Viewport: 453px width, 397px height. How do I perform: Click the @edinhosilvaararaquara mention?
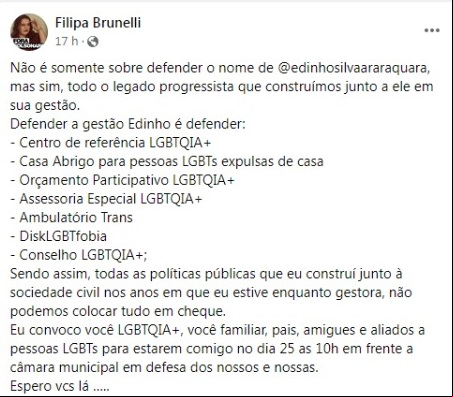[353, 68]
